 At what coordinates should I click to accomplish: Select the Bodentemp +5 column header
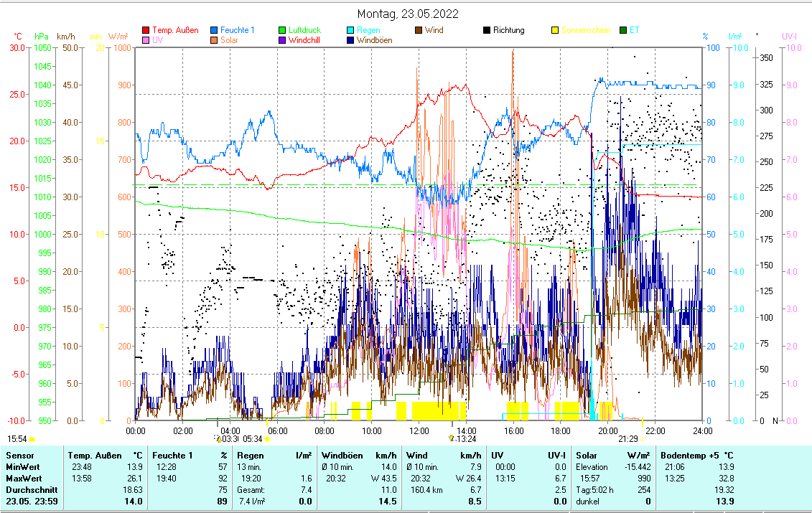point(697,456)
